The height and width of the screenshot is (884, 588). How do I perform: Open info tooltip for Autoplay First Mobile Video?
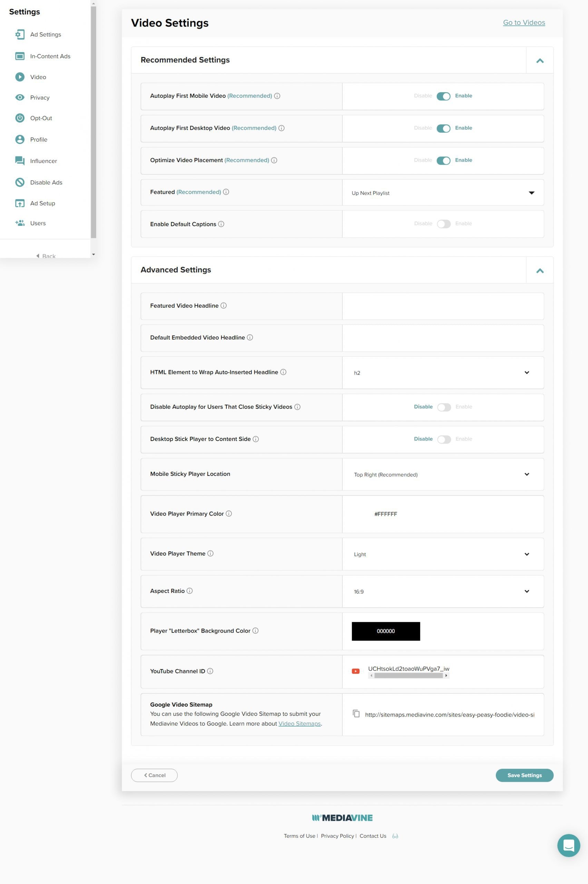[277, 96]
